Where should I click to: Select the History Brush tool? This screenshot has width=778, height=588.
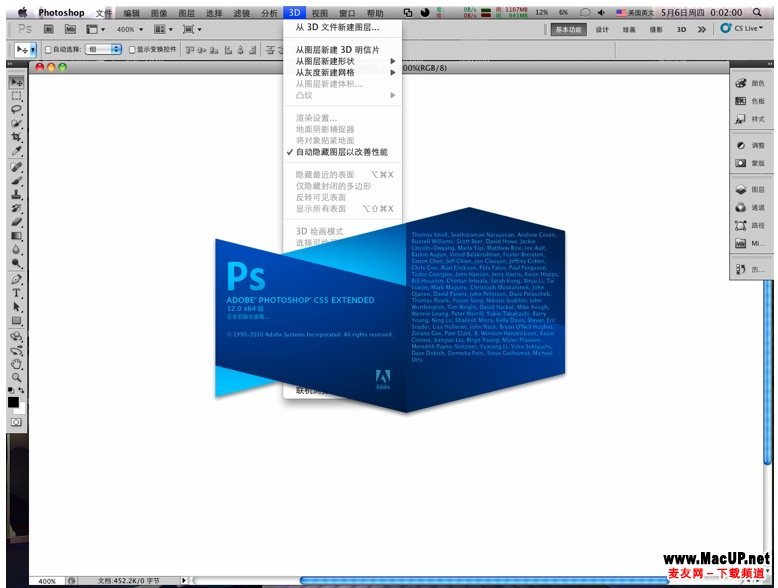pos(16,208)
